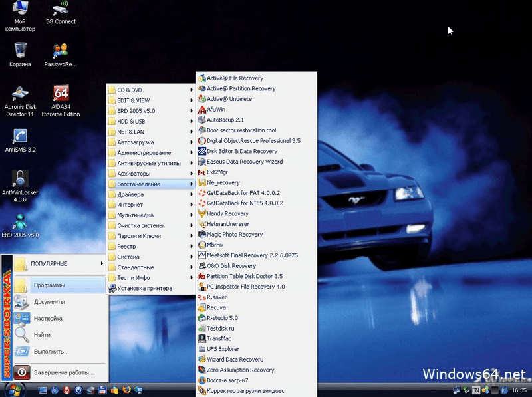Select Установка принтера menu entry
The image size is (532, 397).
151,288
